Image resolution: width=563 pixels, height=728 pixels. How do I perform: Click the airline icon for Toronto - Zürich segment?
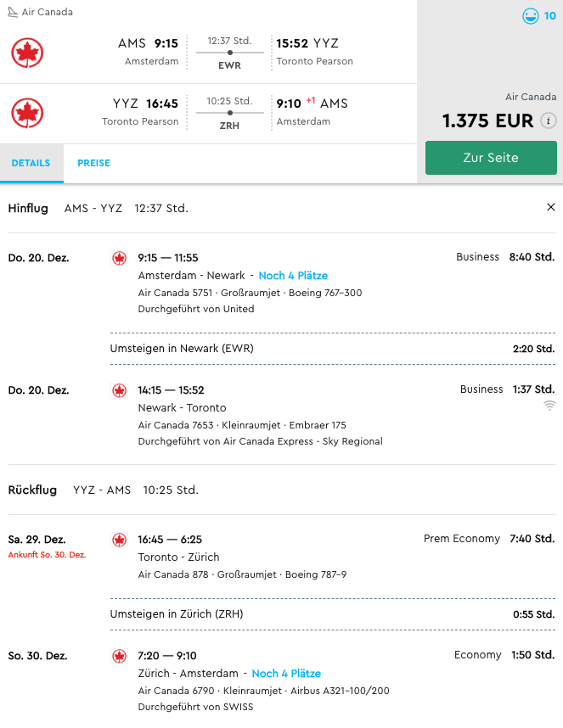pos(120,540)
